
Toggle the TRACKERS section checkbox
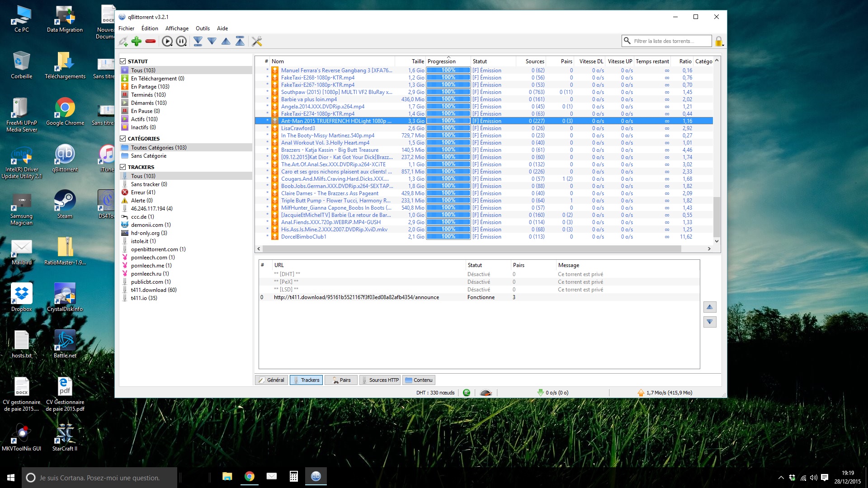click(123, 167)
